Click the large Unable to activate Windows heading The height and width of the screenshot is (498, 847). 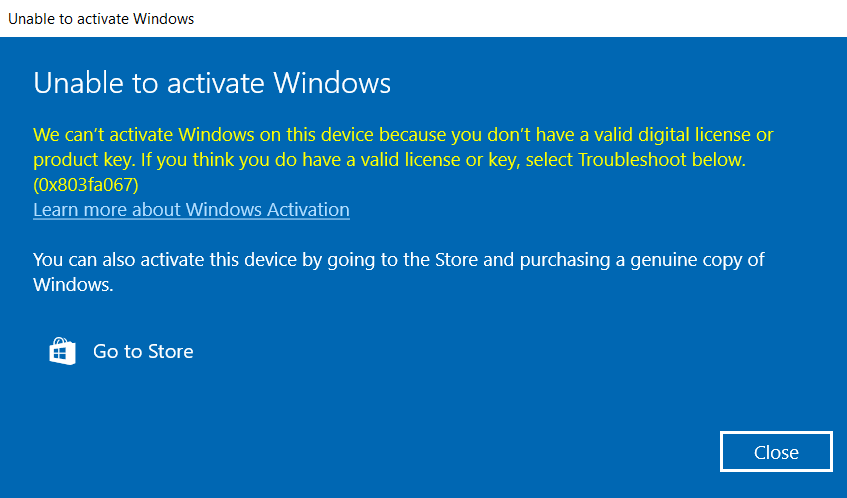tap(212, 83)
